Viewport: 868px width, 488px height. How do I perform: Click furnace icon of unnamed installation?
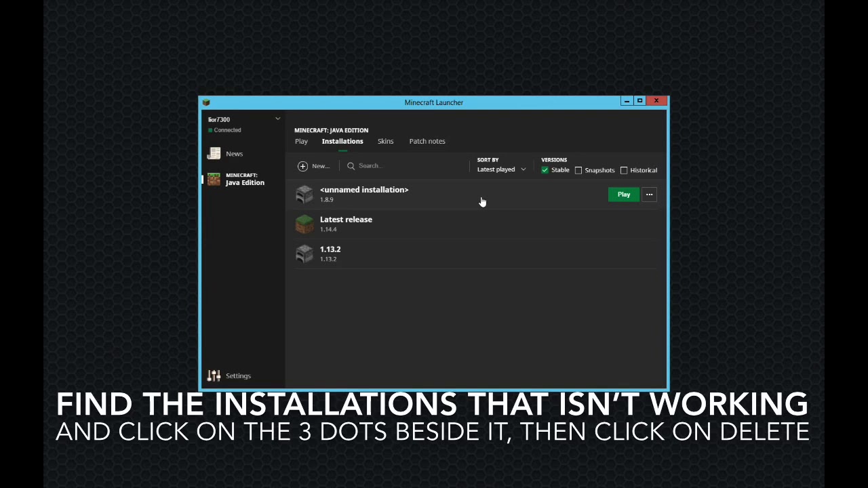pyautogui.click(x=304, y=195)
